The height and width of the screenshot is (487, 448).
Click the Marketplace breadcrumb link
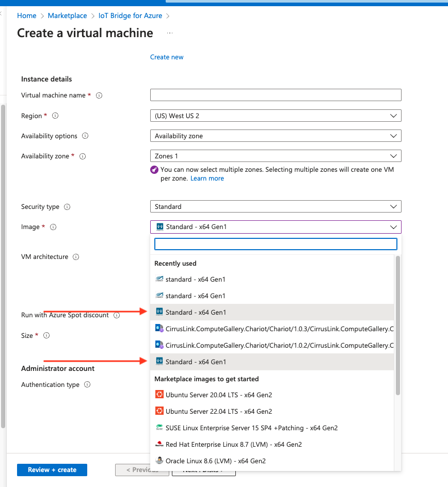tap(67, 16)
